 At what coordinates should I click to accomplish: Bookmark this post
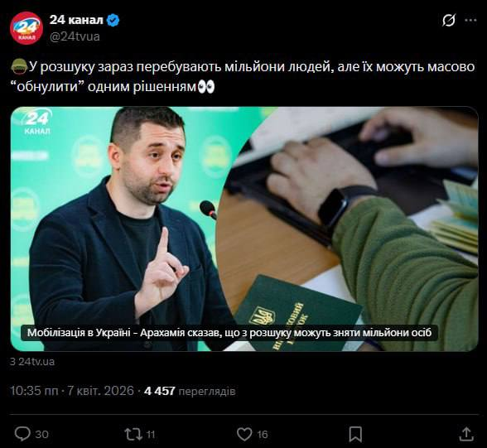pyautogui.click(x=355, y=434)
